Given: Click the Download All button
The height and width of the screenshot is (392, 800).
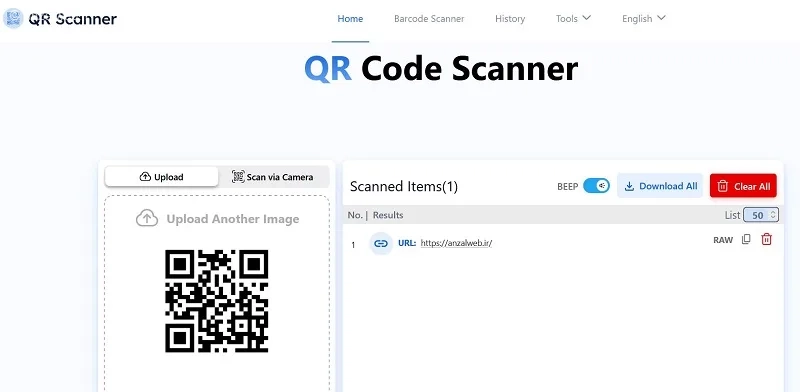Looking at the screenshot, I should click(x=660, y=186).
